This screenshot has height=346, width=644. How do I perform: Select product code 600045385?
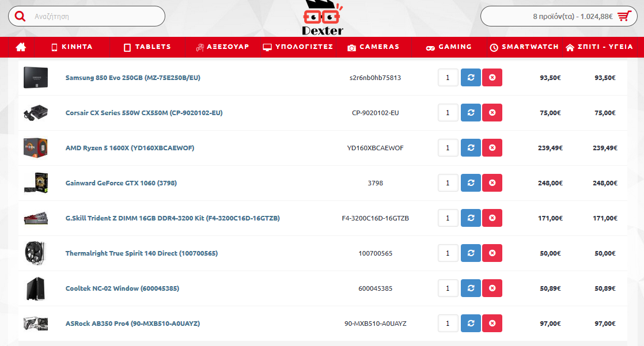click(376, 288)
